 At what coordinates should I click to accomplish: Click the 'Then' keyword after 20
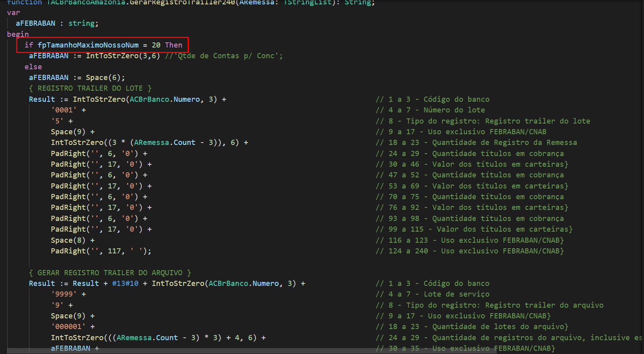pyautogui.click(x=174, y=45)
